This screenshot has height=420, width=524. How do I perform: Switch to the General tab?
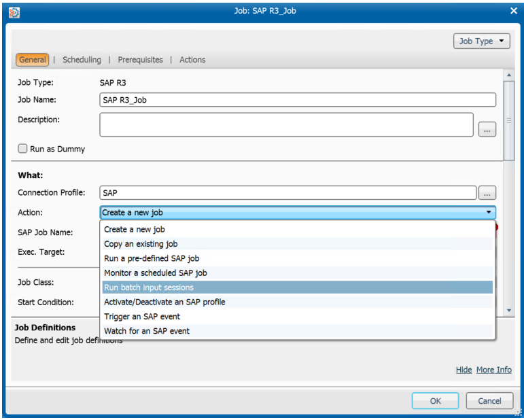click(33, 60)
